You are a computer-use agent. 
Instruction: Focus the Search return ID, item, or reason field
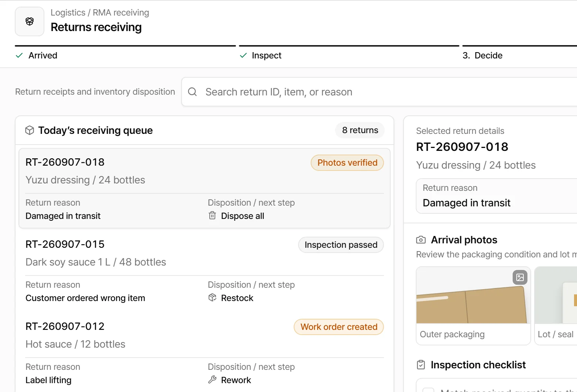[379, 92]
